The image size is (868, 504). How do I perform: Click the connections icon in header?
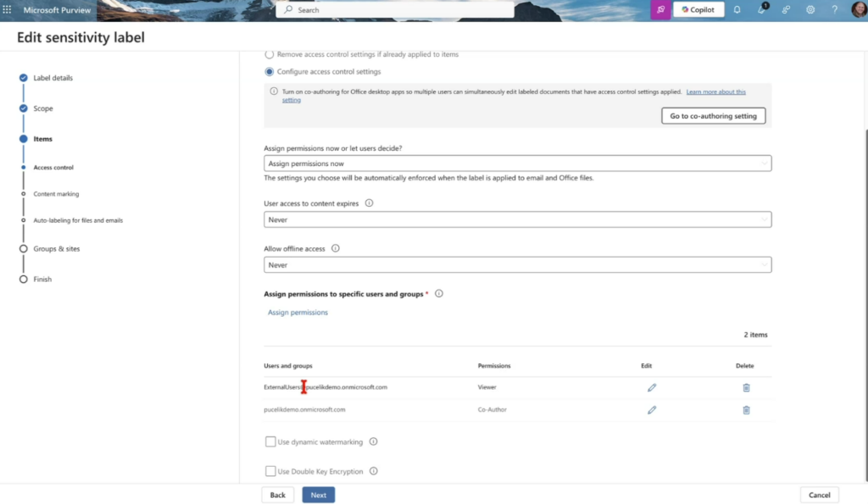pos(786,9)
